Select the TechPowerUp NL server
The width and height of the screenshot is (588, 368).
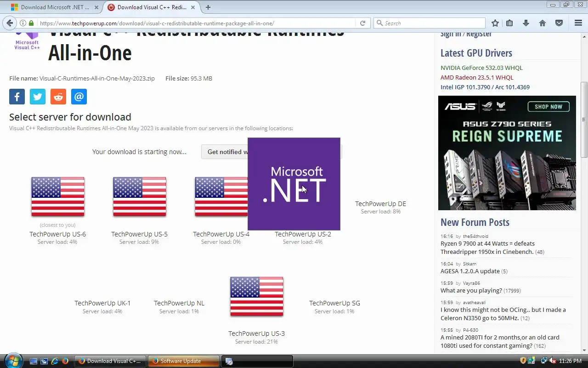coord(179,303)
